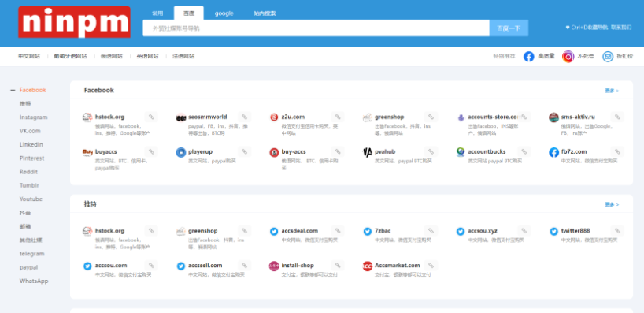
Task: Open the pvahub link
Action: 385,152
